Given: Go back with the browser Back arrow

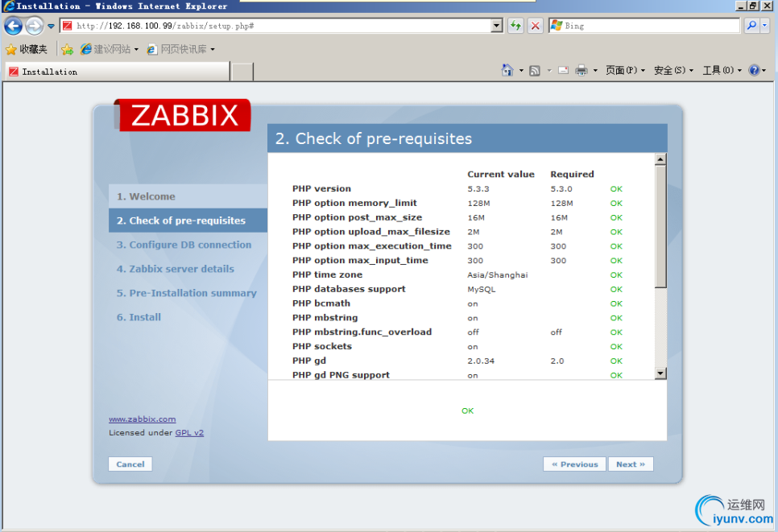Looking at the screenshot, I should tap(14, 26).
